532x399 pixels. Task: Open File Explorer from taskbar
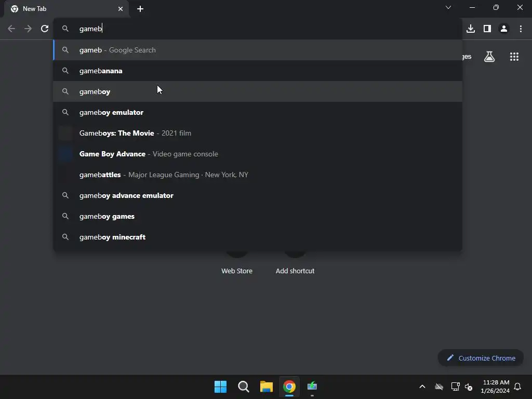267,387
